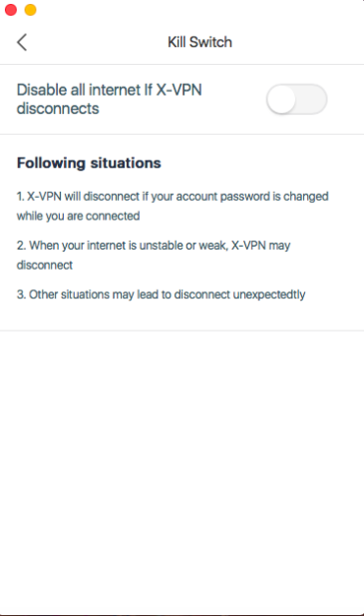Viewport: 364px width, 616px height.
Task: Click the white knob of the toggle
Action: click(281, 100)
